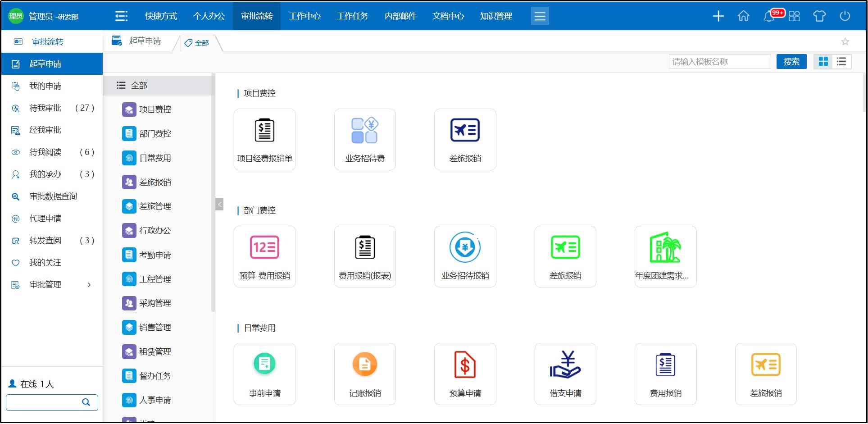
Task: Switch to grid view layout
Action: [823, 62]
